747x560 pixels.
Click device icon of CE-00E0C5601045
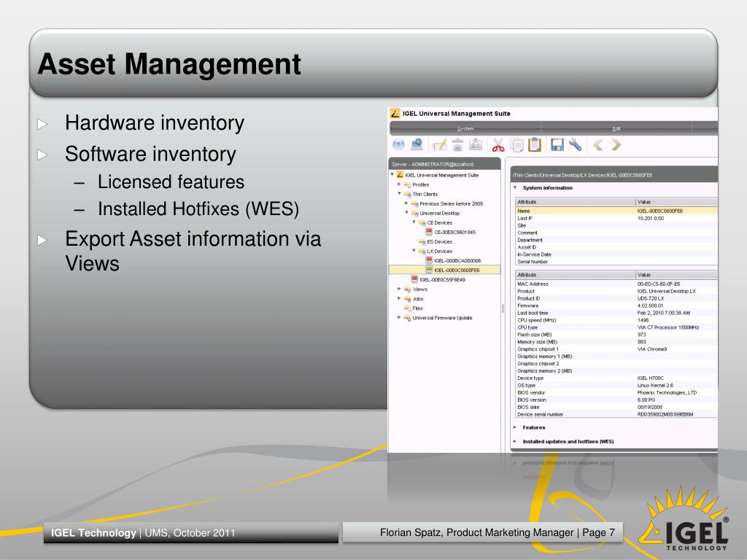(x=429, y=232)
